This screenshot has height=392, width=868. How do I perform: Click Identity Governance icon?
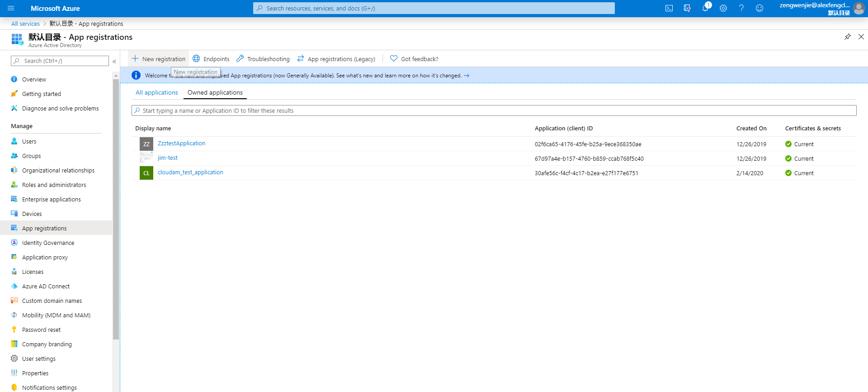click(14, 243)
